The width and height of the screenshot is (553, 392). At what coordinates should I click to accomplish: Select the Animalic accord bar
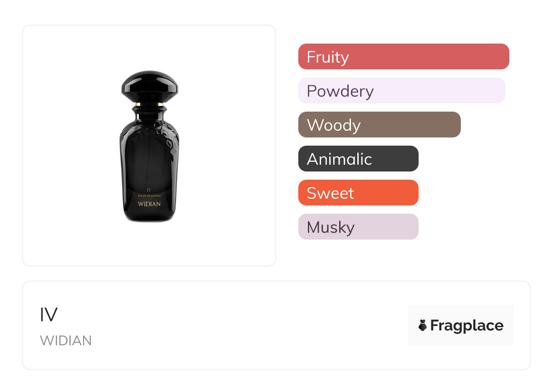coord(358,159)
